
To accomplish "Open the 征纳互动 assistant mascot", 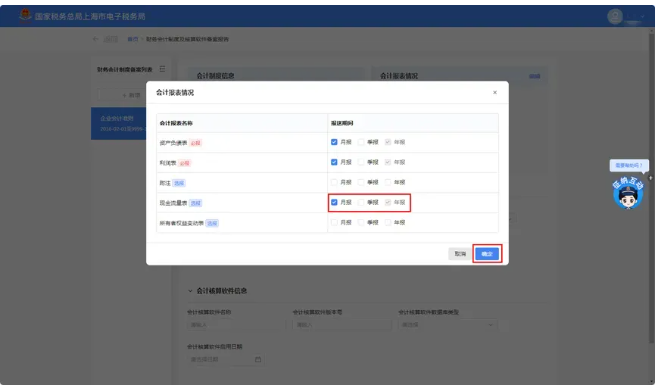I will point(628,194).
